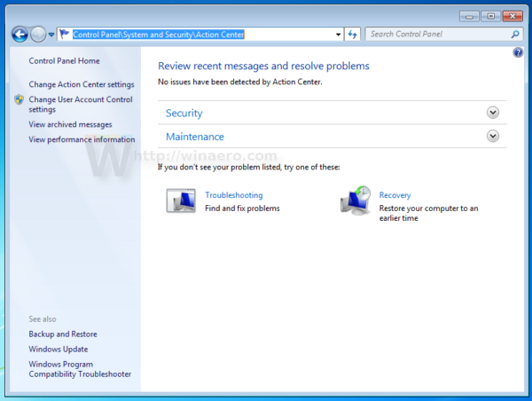Click the Troubleshooting monitor icon
532x401 pixels.
(181, 200)
